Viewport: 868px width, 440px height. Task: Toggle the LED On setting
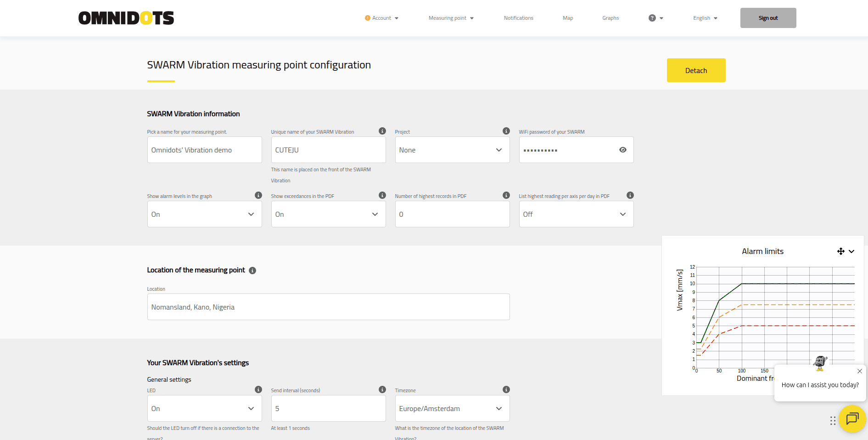point(204,408)
